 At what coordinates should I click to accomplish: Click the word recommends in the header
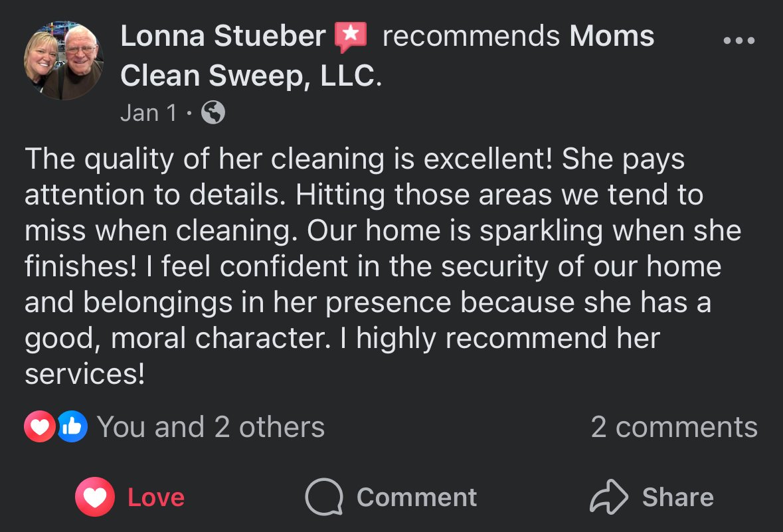[471, 37]
